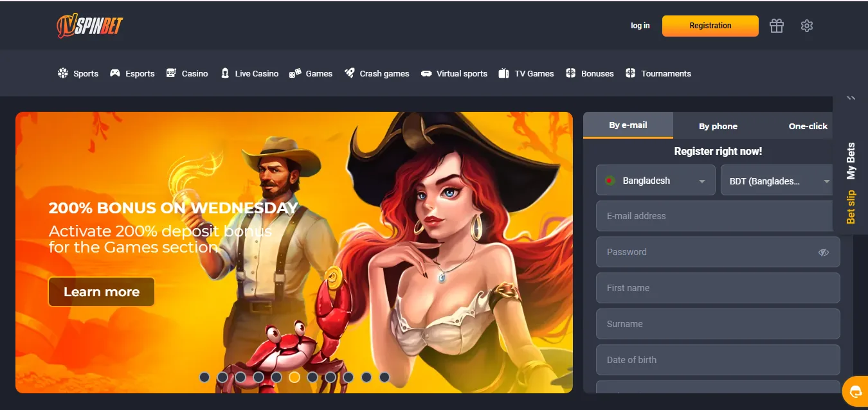This screenshot has width=868, height=410.
Task: Click the Date of birth field
Action: 718,360
